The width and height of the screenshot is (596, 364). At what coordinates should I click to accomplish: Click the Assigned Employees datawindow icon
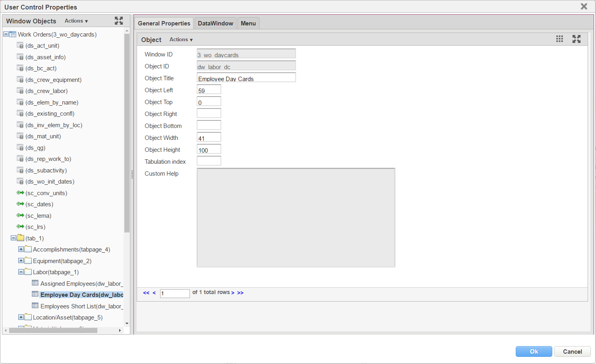tap(35, 283)
